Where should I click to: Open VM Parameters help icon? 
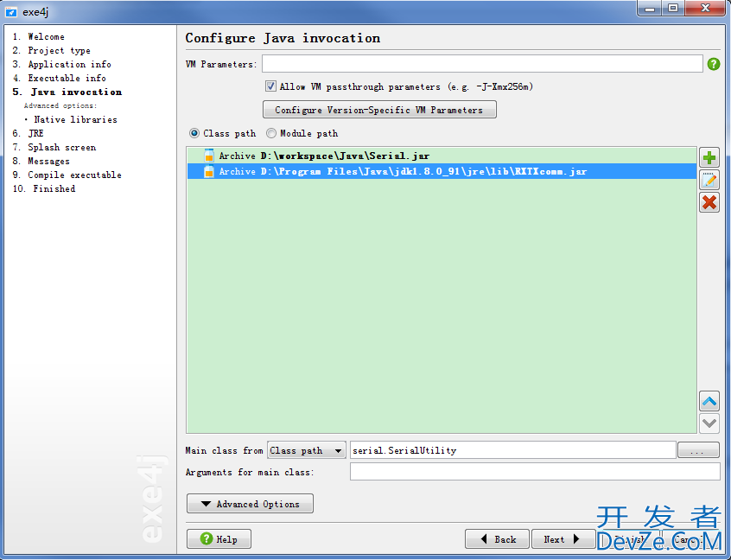click(x=713, y=64)
